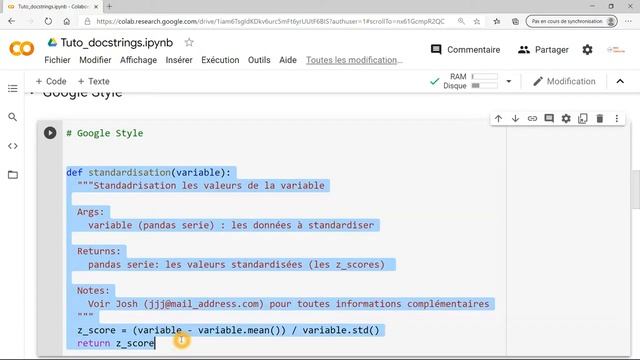The width and height of the screenshot is (640, 360).
Task: Click the RAM usage bar
Action: click(484, 76)
